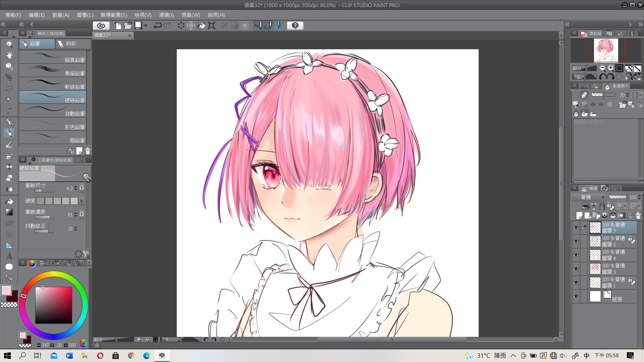This screenshot has height=362, width=644.
Task: Open Clip Studio launcher icon
Action: click(x=101, y=25)
